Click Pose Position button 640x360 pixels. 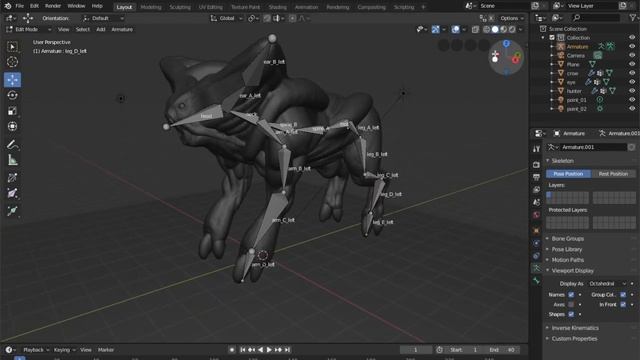[568, 174]
